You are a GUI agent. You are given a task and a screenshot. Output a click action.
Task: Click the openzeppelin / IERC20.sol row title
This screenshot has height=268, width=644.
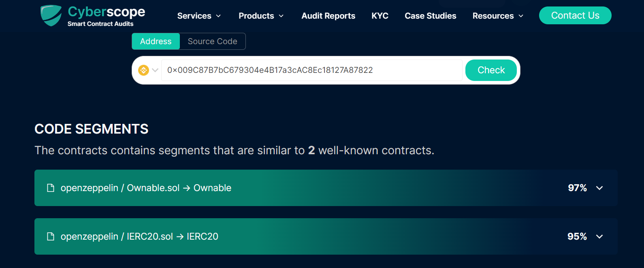[x=139, y=236]
